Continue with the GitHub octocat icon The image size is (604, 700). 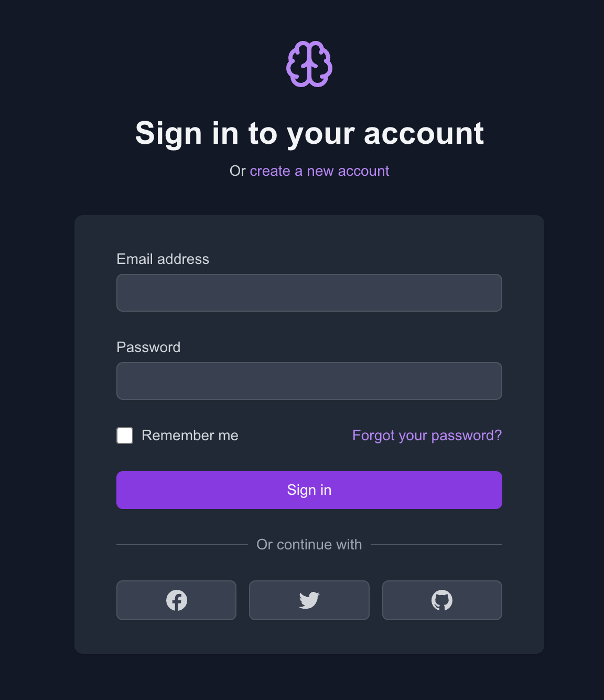tap(442, 600)
